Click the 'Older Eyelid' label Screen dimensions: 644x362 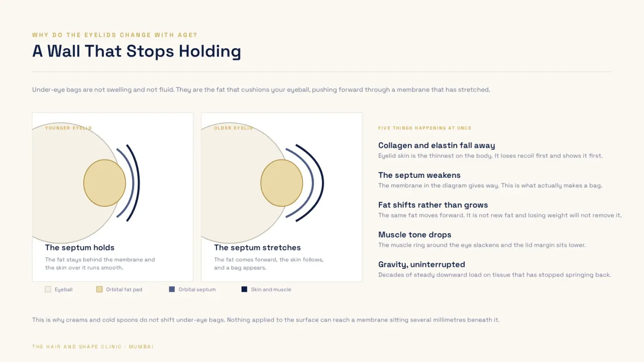[233, 128]
